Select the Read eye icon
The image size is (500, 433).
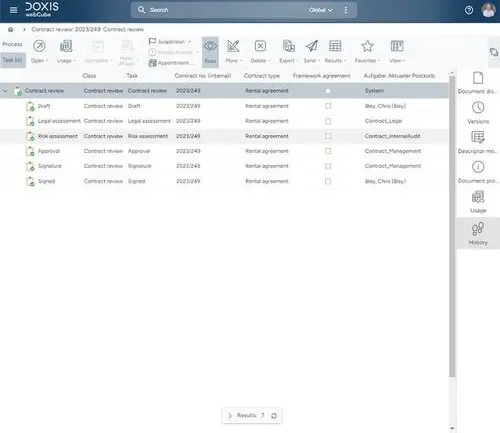tap(210, 46)
